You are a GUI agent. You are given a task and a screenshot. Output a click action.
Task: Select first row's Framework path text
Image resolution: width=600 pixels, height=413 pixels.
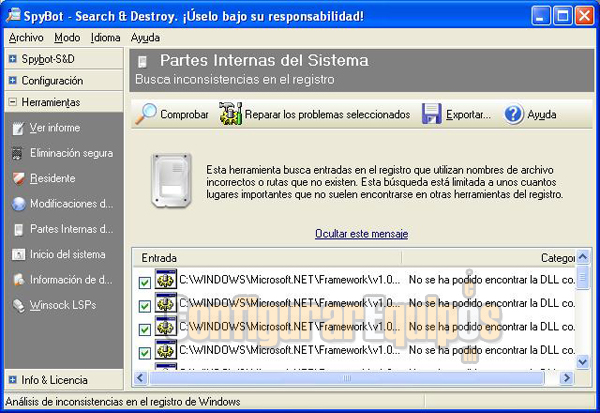coord(290,280)
